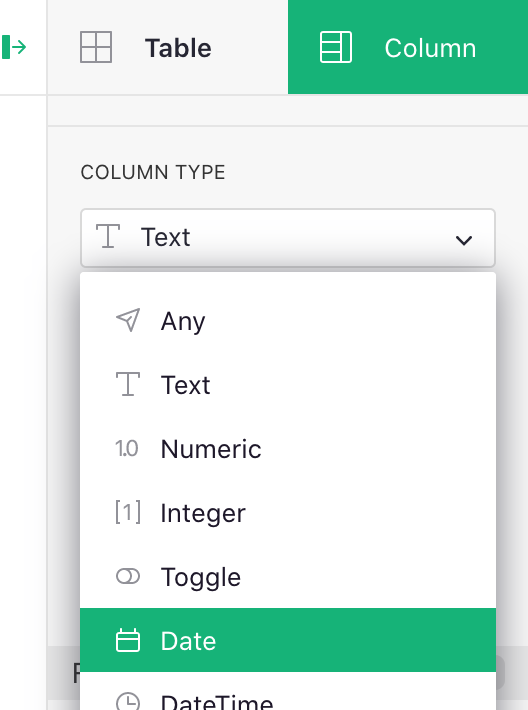Click the clock icon beside DateTime
This screenshot has width=528, height=710.
[x=128, y=702]
